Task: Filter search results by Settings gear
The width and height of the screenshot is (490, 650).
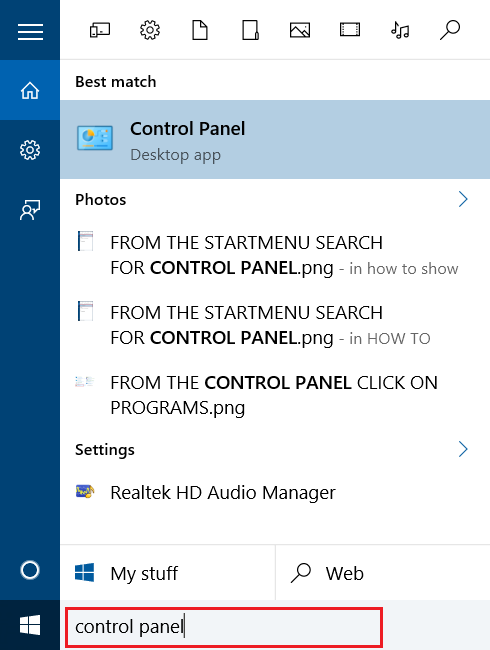Action: tap(150, 30)
